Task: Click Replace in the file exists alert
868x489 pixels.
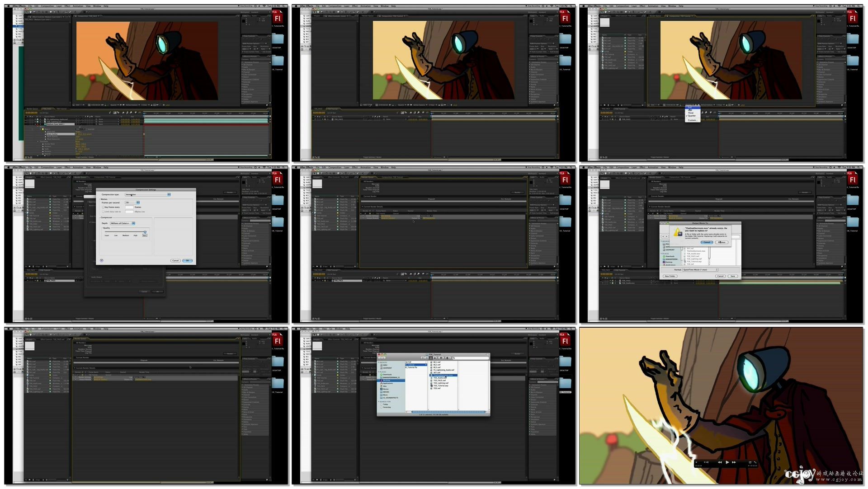Action: pyautogui.click(x=722, y=242)
